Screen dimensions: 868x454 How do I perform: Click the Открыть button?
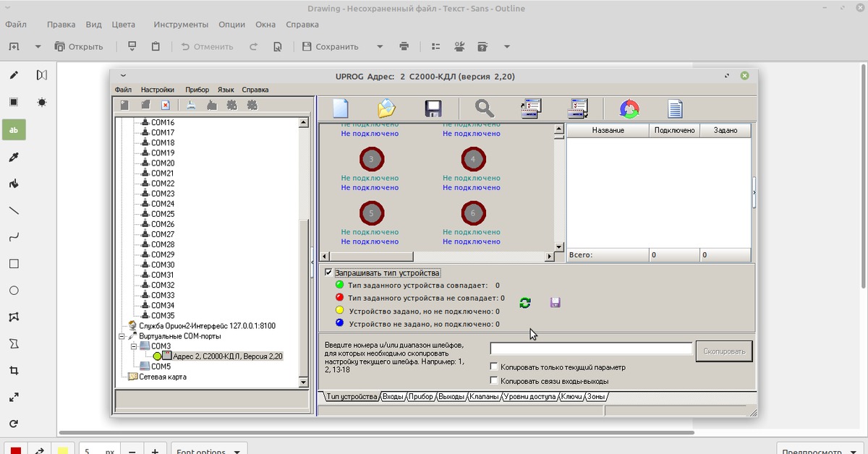(79, 47)
